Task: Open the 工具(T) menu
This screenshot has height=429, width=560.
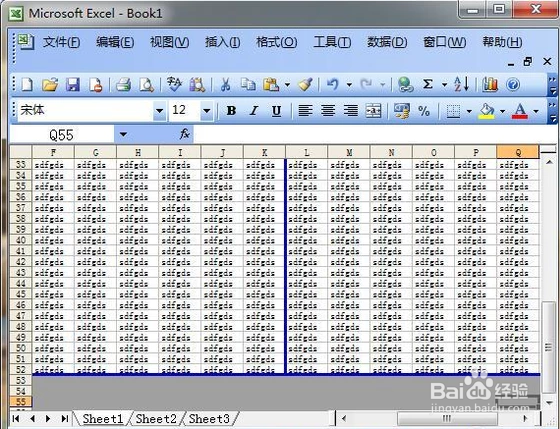Action: click(x=332, y=42)
